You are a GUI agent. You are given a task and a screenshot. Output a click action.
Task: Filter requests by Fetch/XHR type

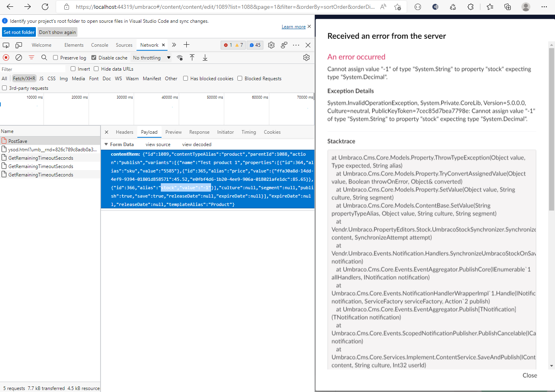24,79
